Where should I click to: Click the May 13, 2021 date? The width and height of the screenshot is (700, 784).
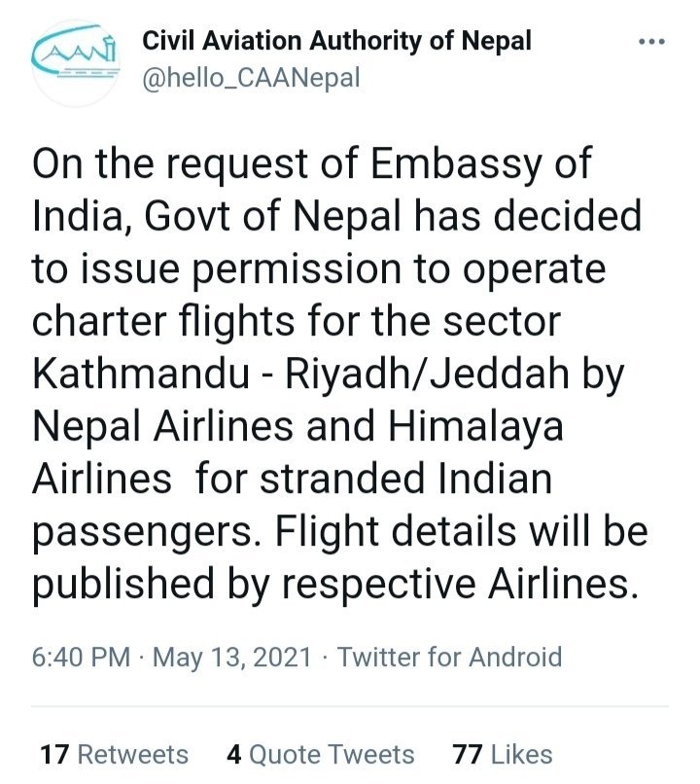(233, 657)
